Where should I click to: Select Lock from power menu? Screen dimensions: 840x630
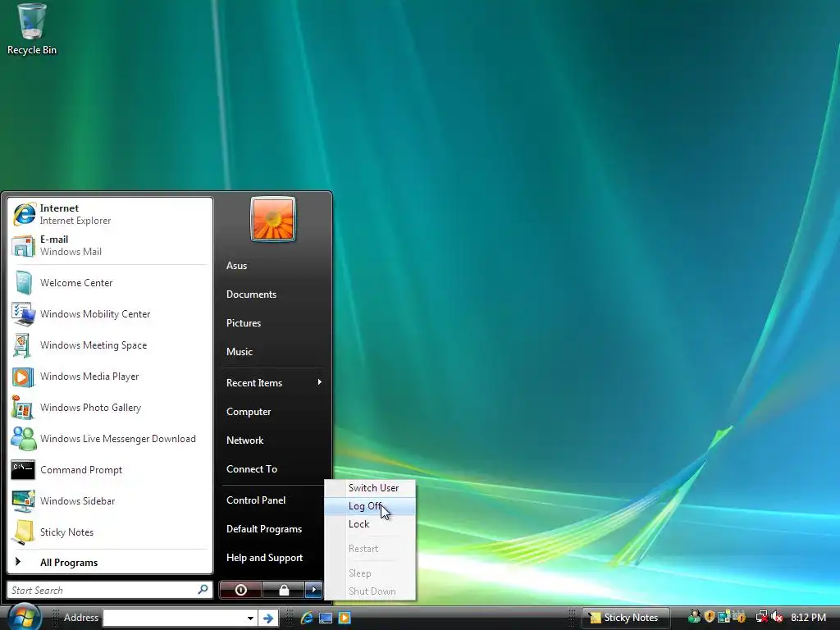(370, 524)
